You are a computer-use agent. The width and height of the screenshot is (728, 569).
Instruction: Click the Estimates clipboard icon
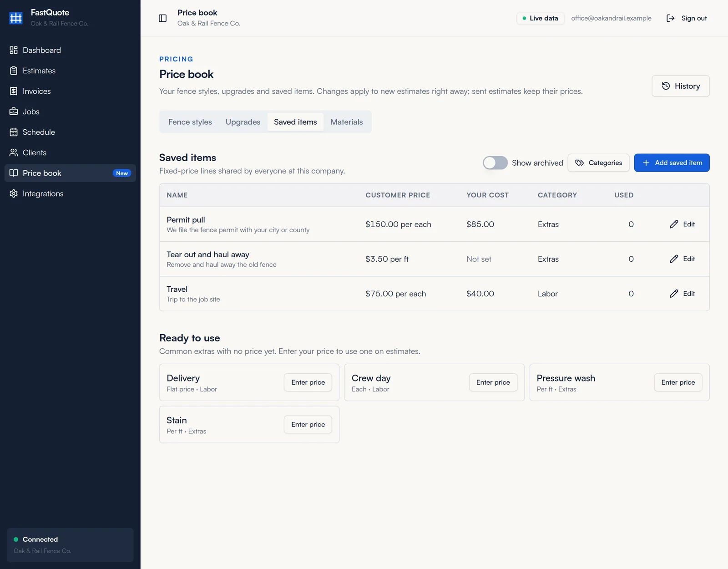[x=14, y=71]
